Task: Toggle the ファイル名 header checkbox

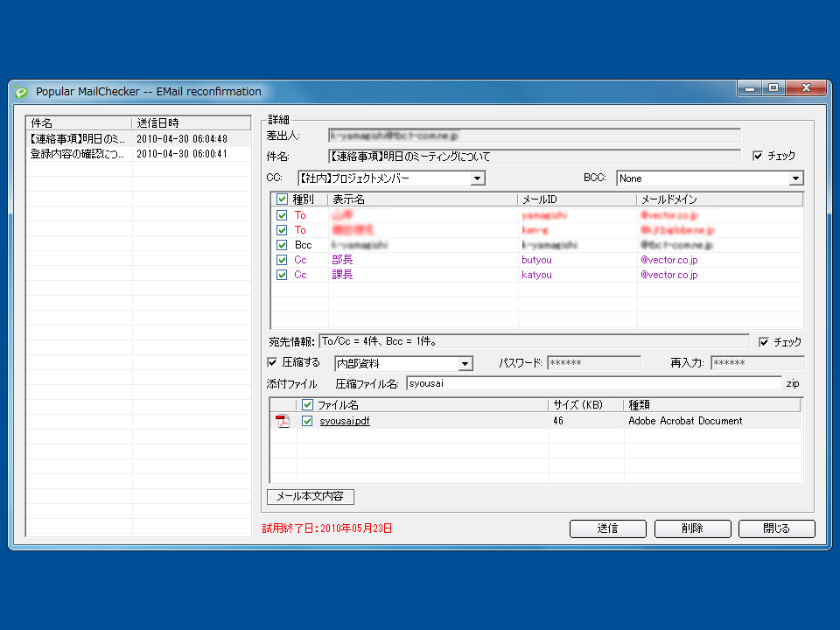Action: (x=307, y=404)
